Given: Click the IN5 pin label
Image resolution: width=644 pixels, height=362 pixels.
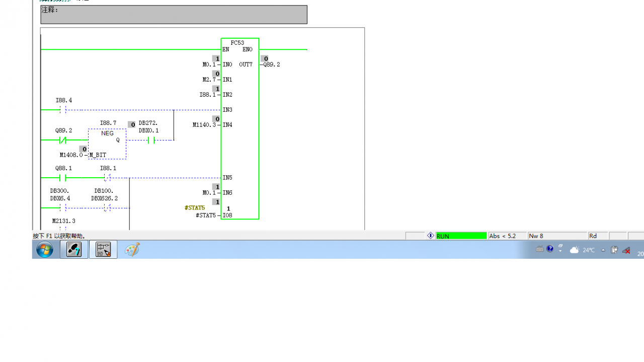Looking at the screenshot, I should pyautogui.click(x=227, y=178).
